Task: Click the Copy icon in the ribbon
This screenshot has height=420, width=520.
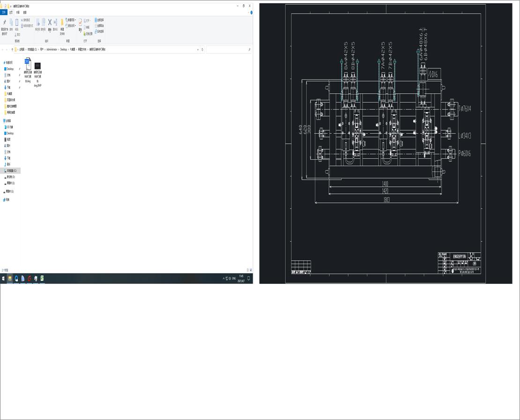Action: coord(11,22)
